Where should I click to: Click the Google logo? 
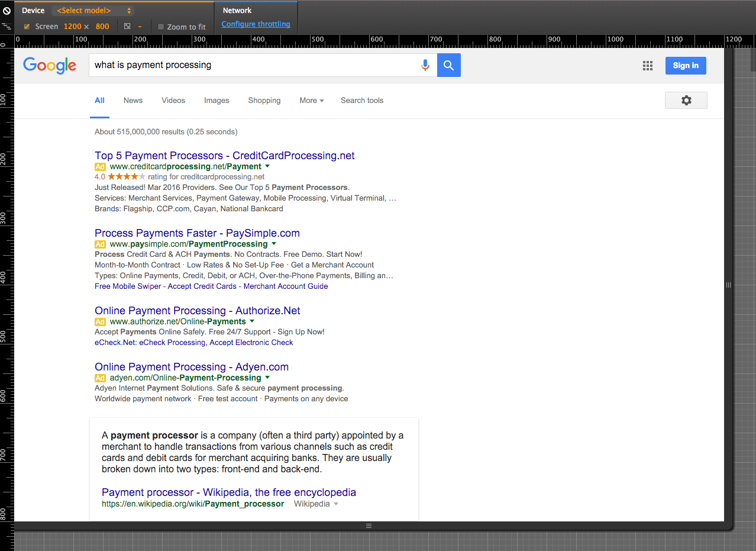tap(50, 66)
